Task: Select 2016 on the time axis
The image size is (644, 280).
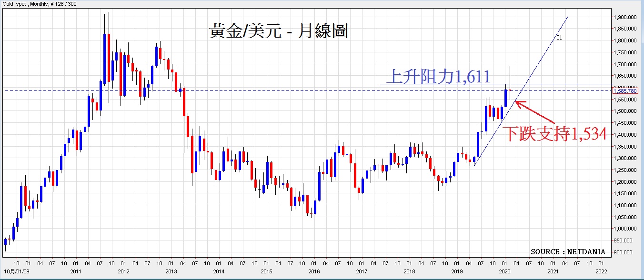Action: click(314, 271)
